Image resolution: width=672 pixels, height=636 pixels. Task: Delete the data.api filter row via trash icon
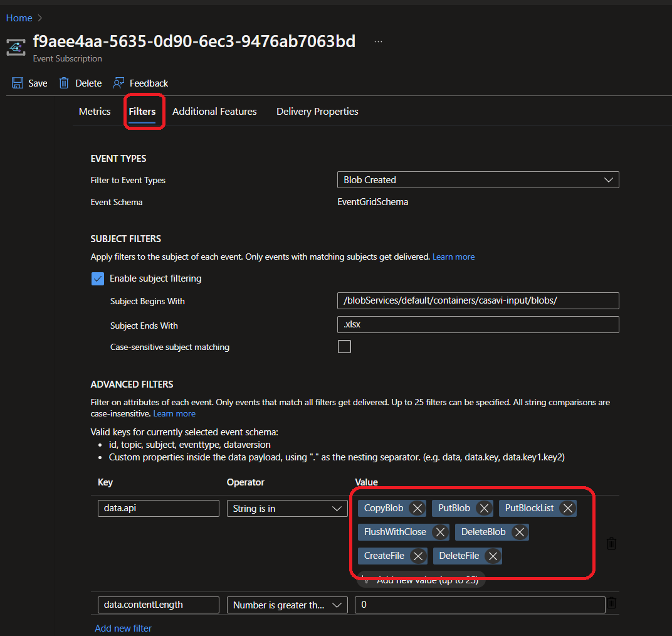(x=611, y=543)
